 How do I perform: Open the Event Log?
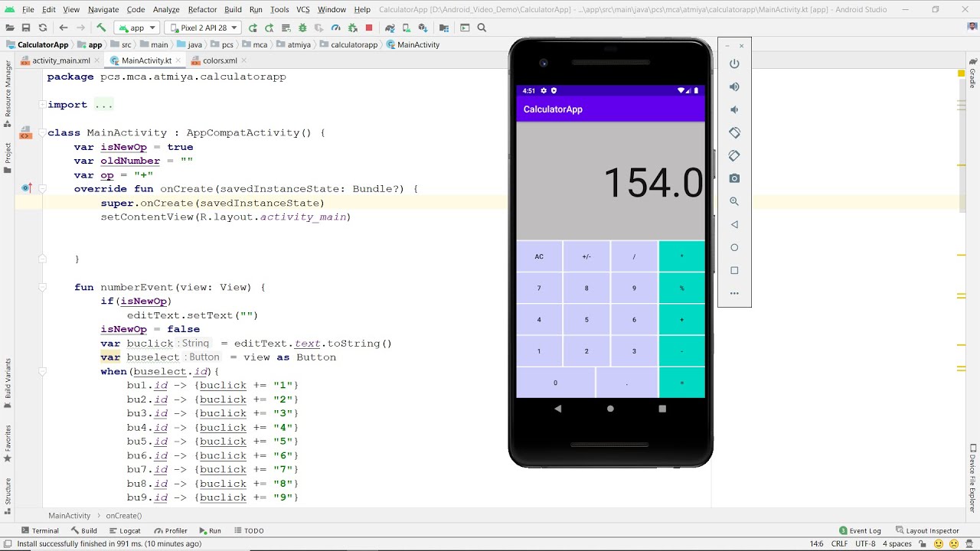pyautogui.click(x=860, y=530)
